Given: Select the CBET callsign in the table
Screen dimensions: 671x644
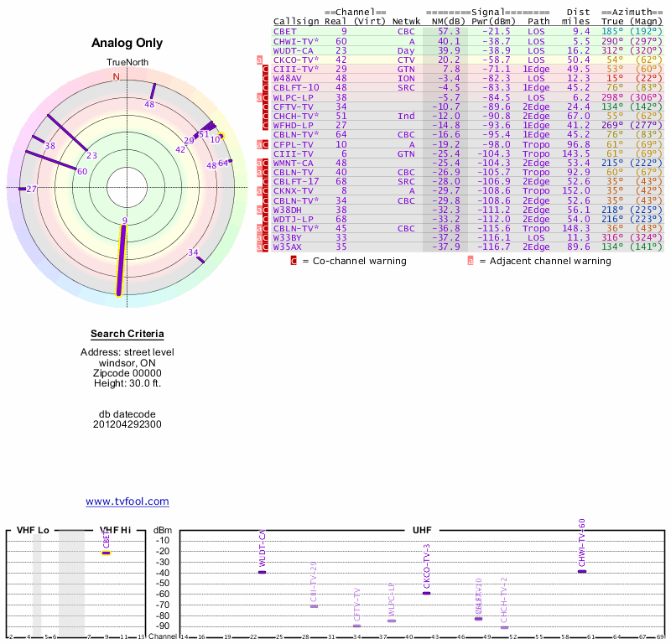Looking at the screenshot, I should pyautogui.click(x=284, y=31).
